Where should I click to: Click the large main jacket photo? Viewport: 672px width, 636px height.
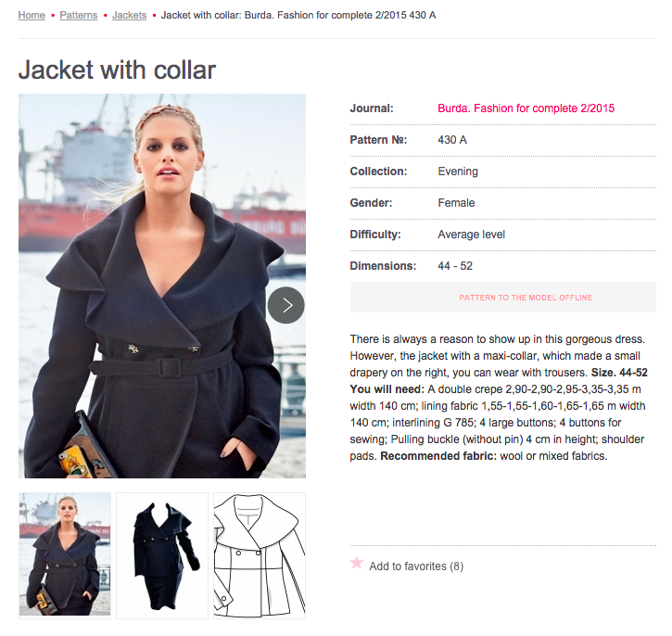(162, 286)
